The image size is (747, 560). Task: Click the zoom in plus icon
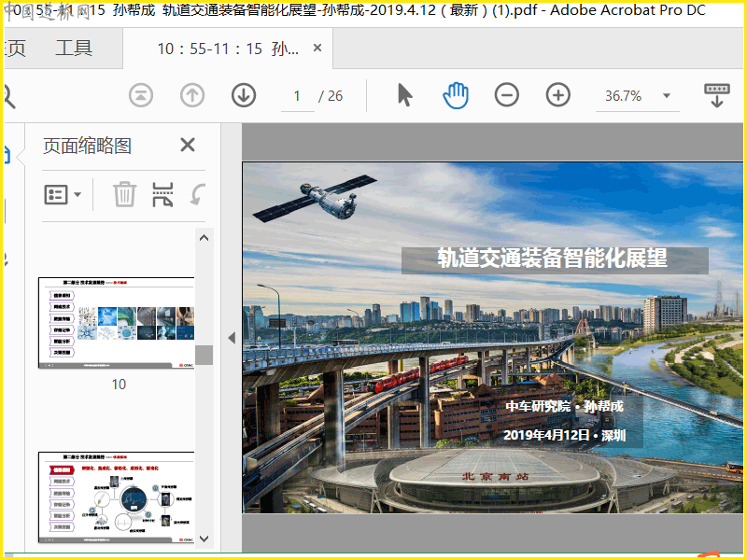coord(558,95)
